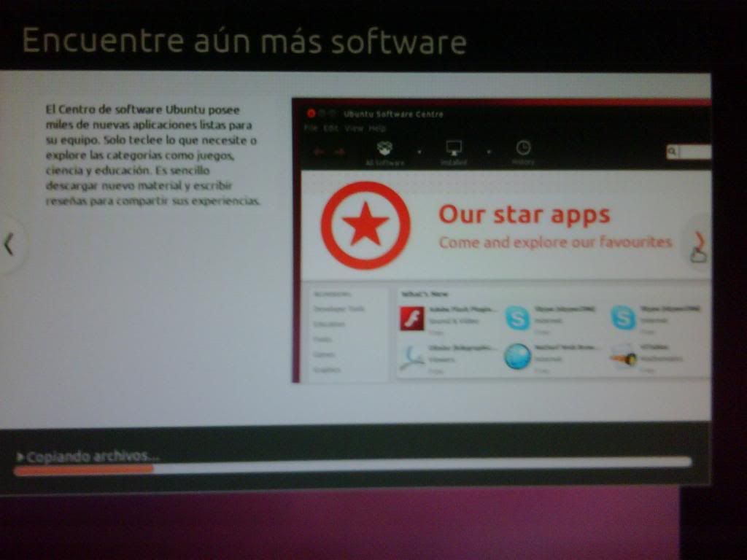
Task: Click the Software Centre search field
Action: point(689,152)
